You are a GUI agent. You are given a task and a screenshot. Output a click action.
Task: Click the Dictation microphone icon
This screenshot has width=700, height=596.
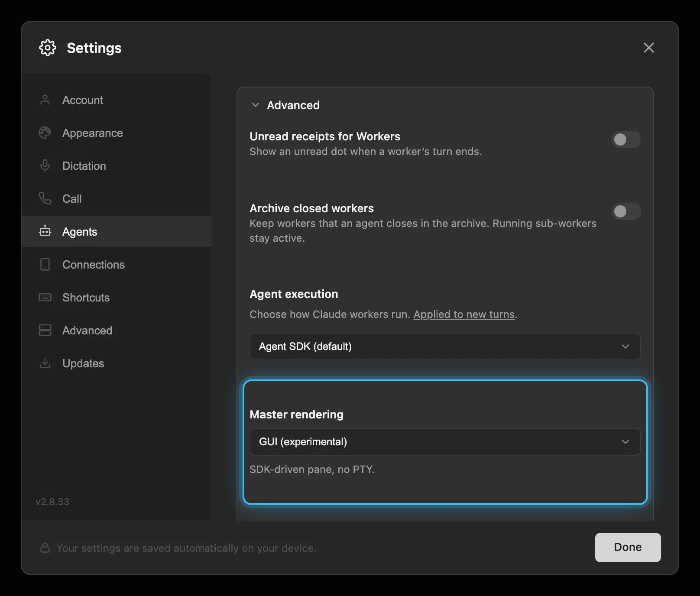click(45, 166)
